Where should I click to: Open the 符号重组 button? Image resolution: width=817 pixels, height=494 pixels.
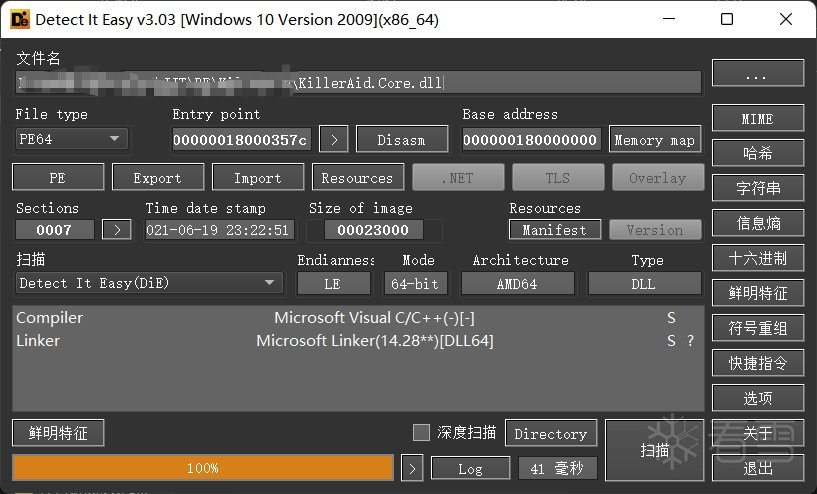(x=758, y=328)
